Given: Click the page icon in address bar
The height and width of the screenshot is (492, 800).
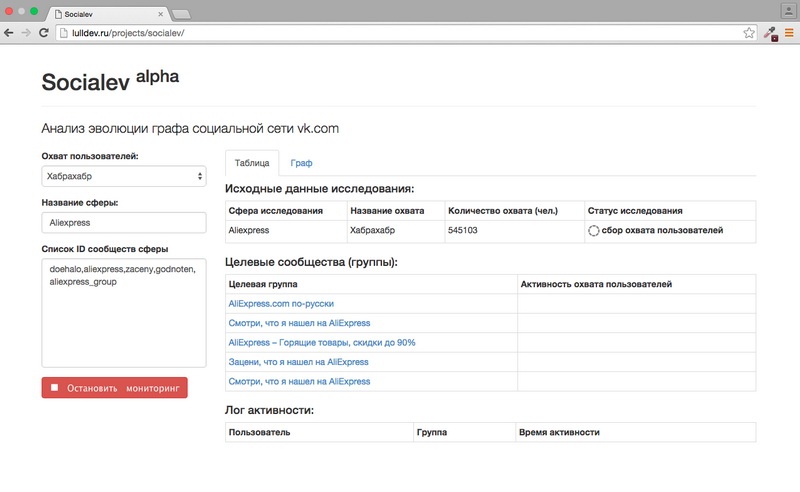Looking at the screenshot, I should tap(64, 33).
